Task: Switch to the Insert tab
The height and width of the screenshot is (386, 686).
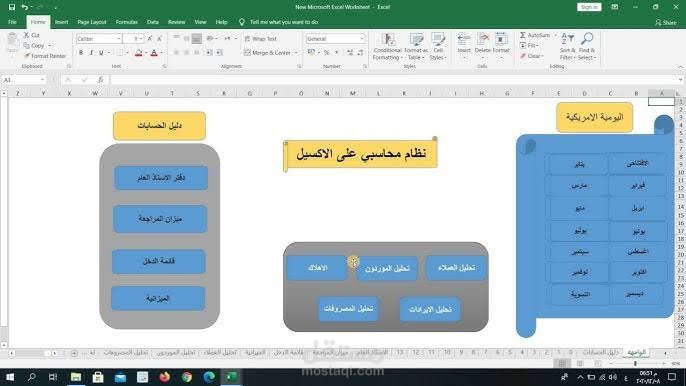Action: [x=62, y=22]
